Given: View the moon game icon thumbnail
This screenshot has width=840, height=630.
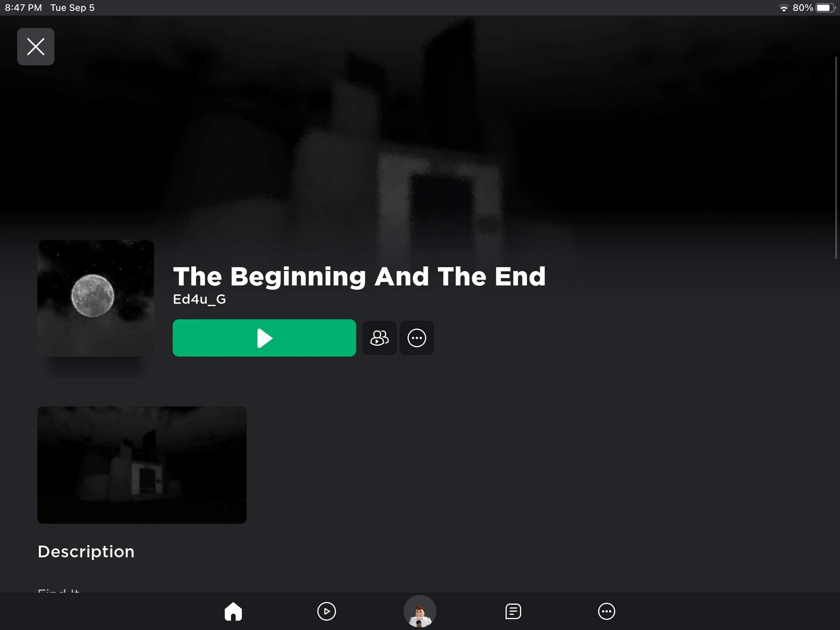Looking at the screenshot, I should [96, 298].
